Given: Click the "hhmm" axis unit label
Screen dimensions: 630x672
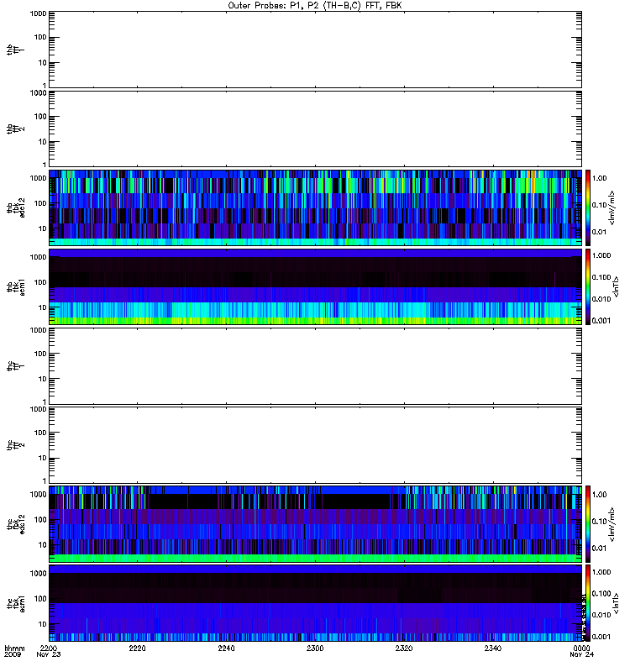Looking at the screenshot, I should pos(14,648).
